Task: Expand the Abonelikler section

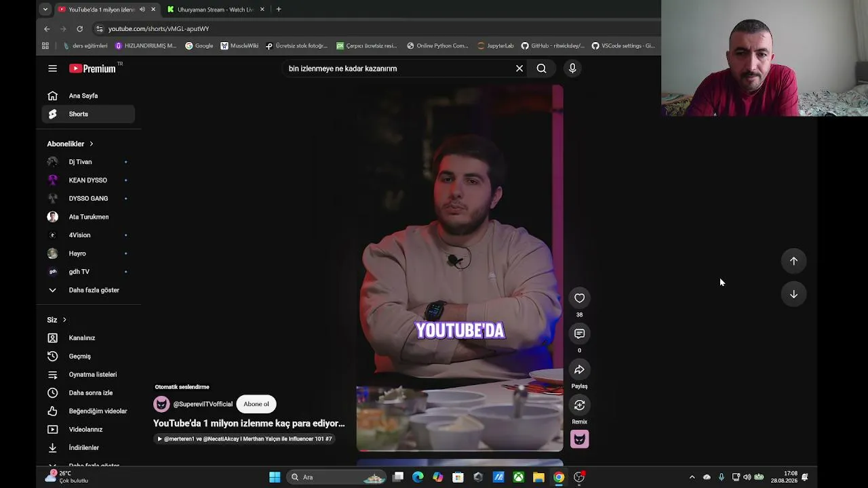Action: [71, 144]
